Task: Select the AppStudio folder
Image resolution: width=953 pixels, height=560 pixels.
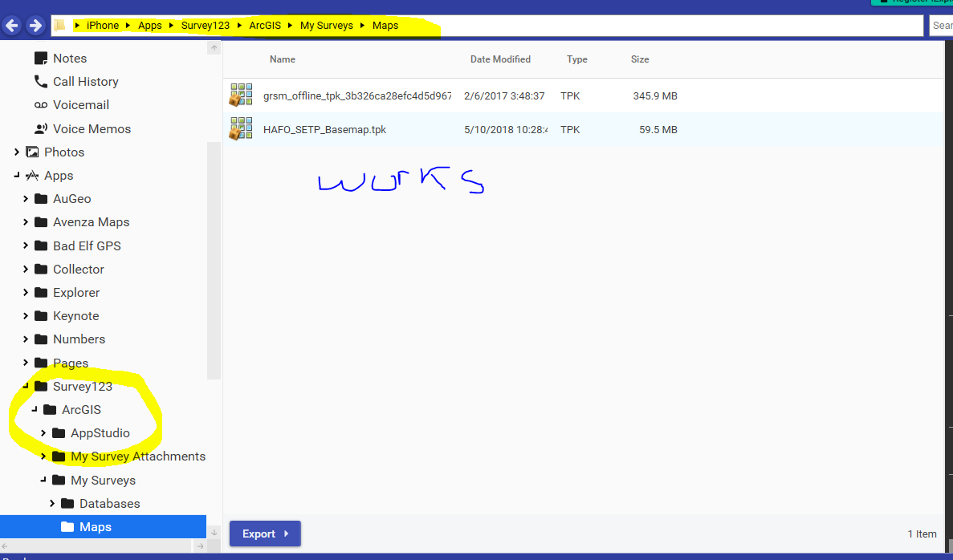Action: tap(100, 433)
